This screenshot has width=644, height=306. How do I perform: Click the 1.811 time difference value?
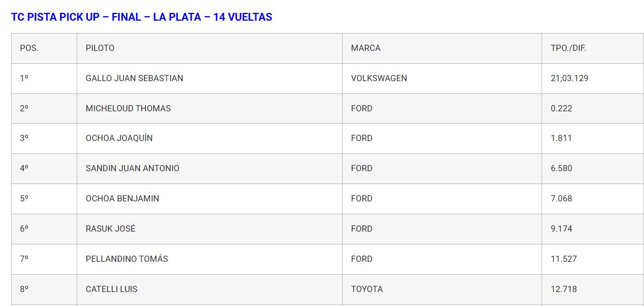(561, 138)
